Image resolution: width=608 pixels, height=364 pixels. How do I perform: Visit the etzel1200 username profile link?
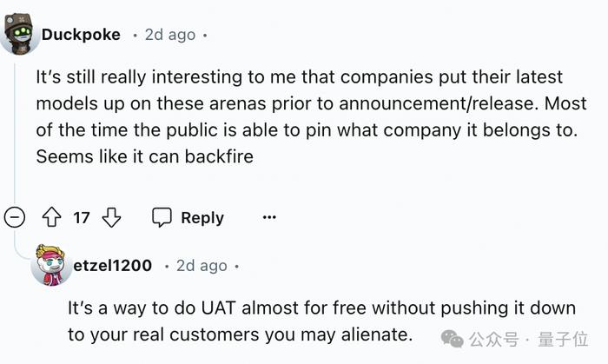(112, 266)
